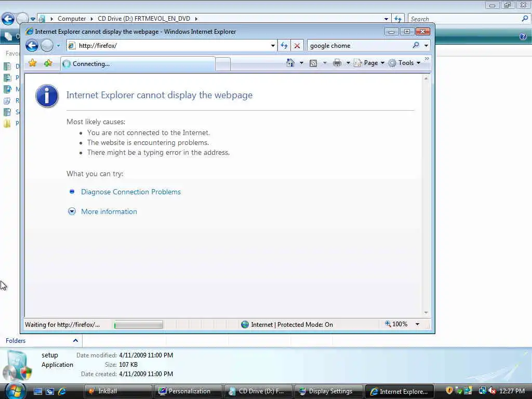Click the security shield tray icon
The image size is (532, 399).
(x=449, y=391)
